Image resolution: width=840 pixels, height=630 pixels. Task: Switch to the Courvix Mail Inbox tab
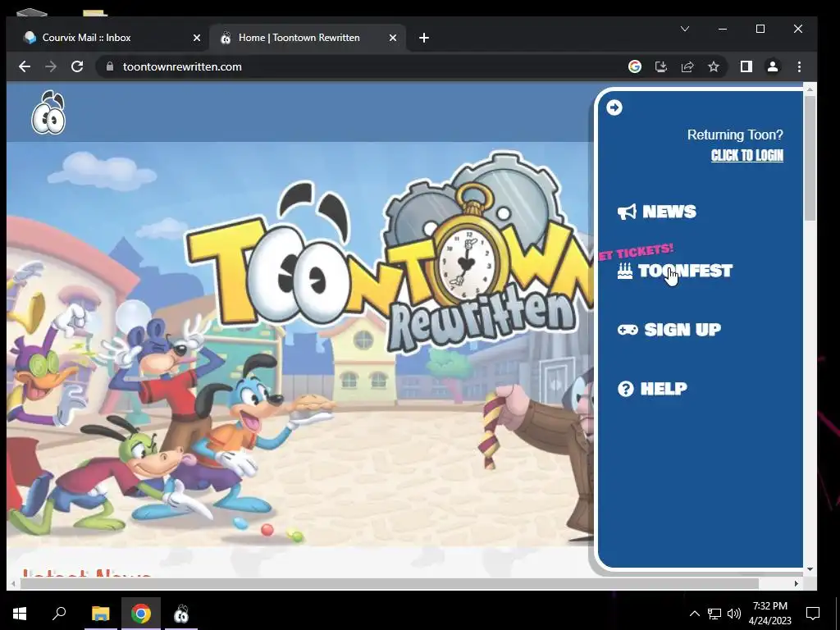tap(107, 38)
